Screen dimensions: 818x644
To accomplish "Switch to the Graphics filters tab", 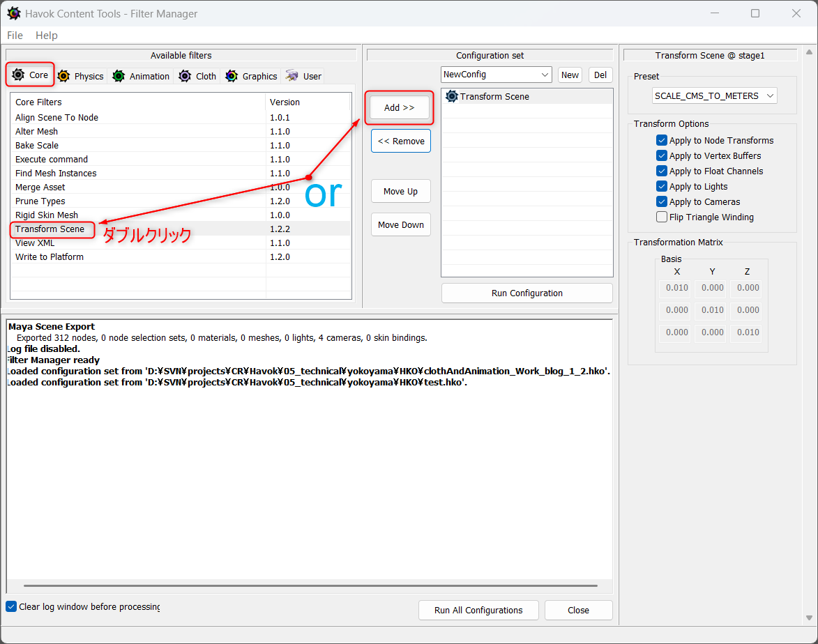I will point(252,76).
